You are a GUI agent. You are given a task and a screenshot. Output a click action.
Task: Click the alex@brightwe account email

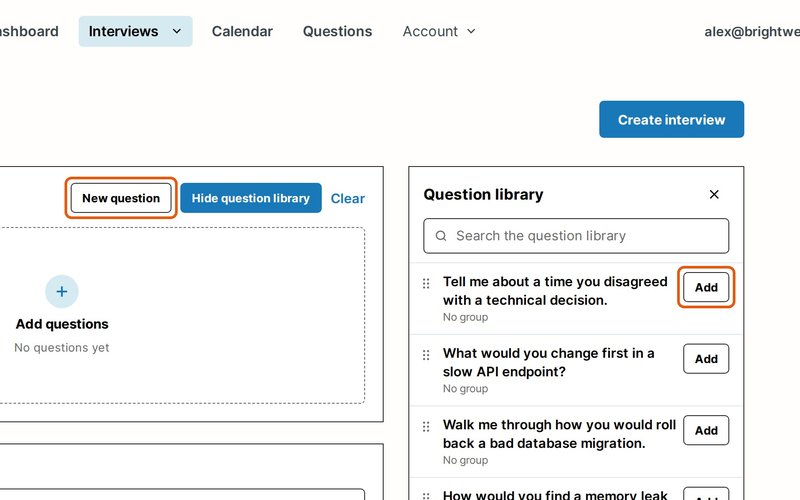[752, 32]
